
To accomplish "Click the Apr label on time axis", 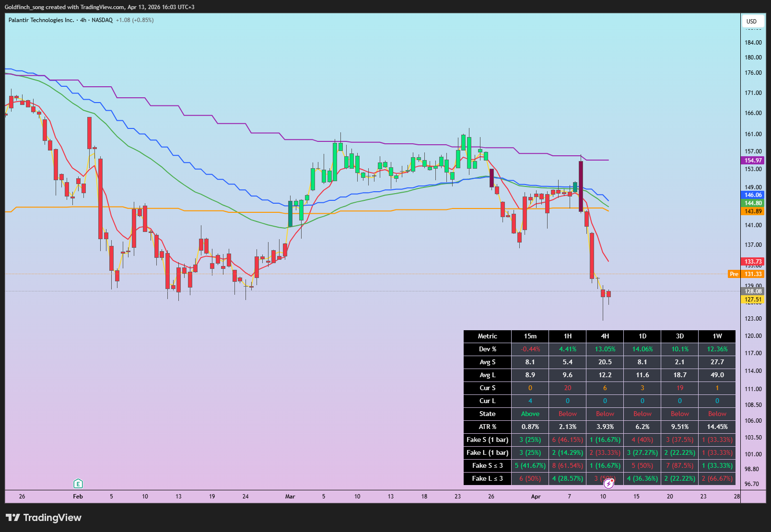I will click(x=536, y=497).
